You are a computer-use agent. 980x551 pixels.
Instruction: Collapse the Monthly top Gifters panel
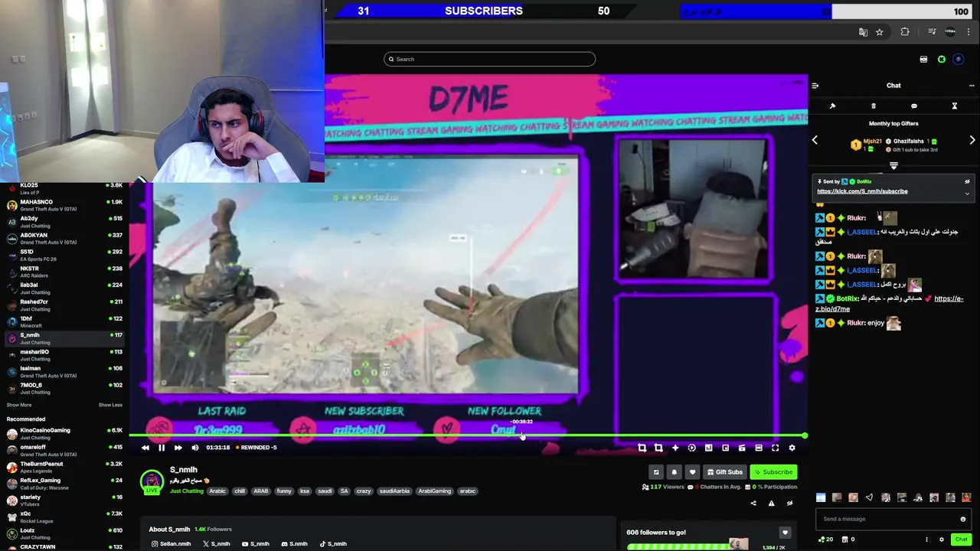[x=893, y=165]
